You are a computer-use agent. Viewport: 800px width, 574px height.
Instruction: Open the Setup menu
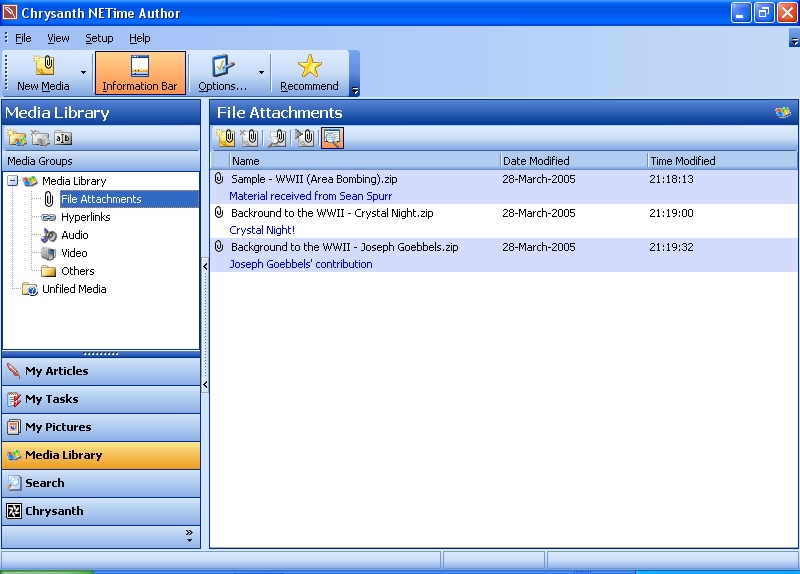click(99, 38)
